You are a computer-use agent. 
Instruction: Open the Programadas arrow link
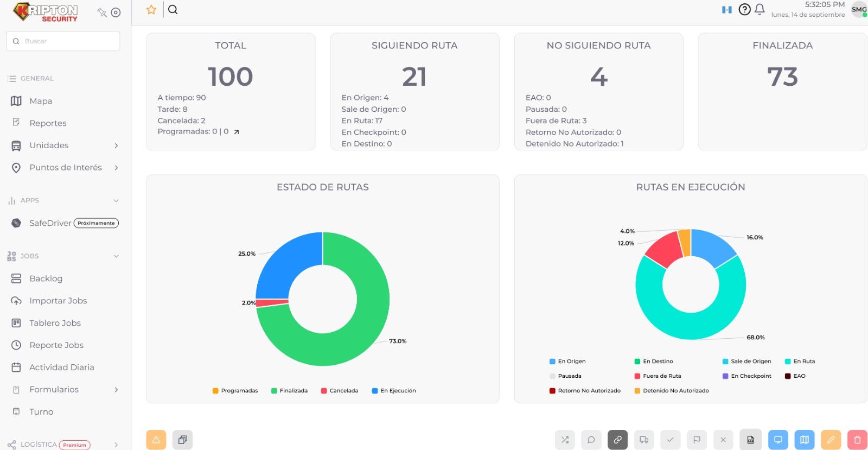[236, 132]
